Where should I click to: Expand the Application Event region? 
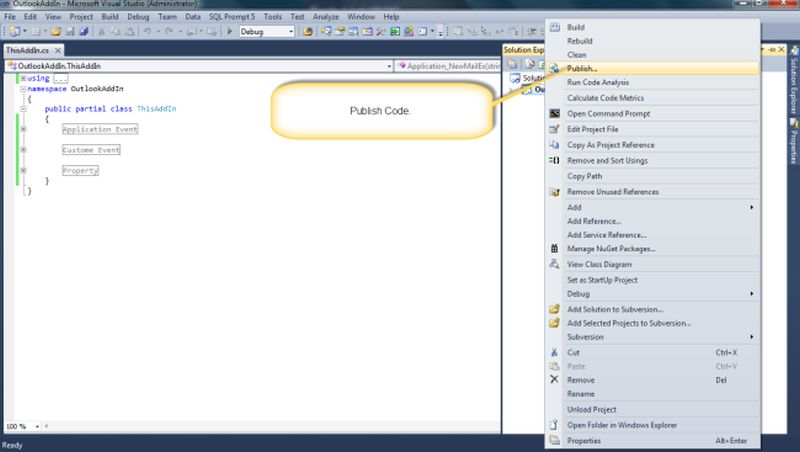[x=23, y=129]
